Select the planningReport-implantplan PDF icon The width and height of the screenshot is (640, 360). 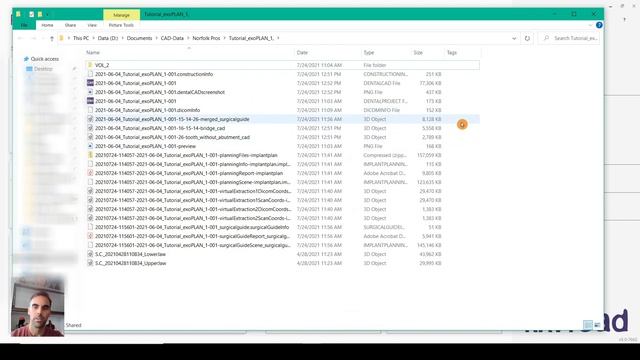[90, 173]
